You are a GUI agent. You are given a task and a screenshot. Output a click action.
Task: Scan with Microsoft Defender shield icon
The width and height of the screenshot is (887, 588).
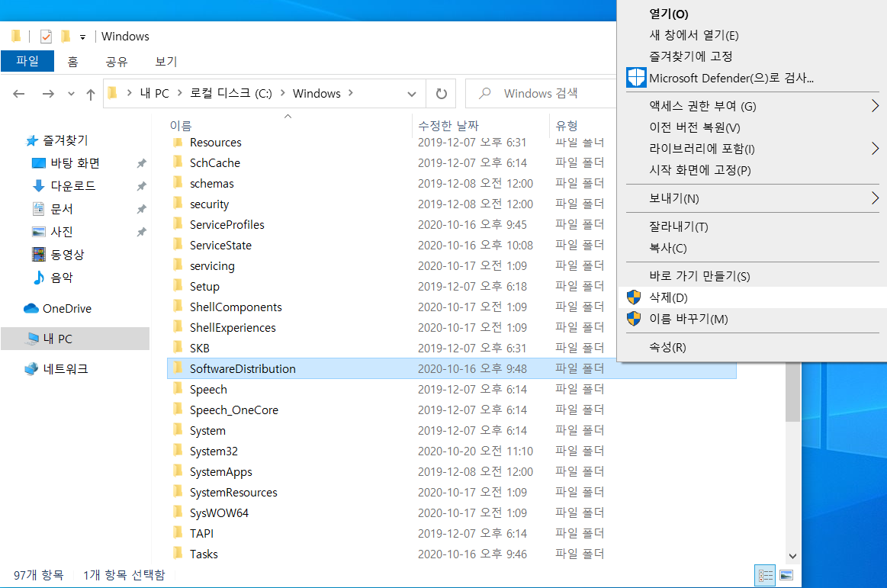pos(636,78)
